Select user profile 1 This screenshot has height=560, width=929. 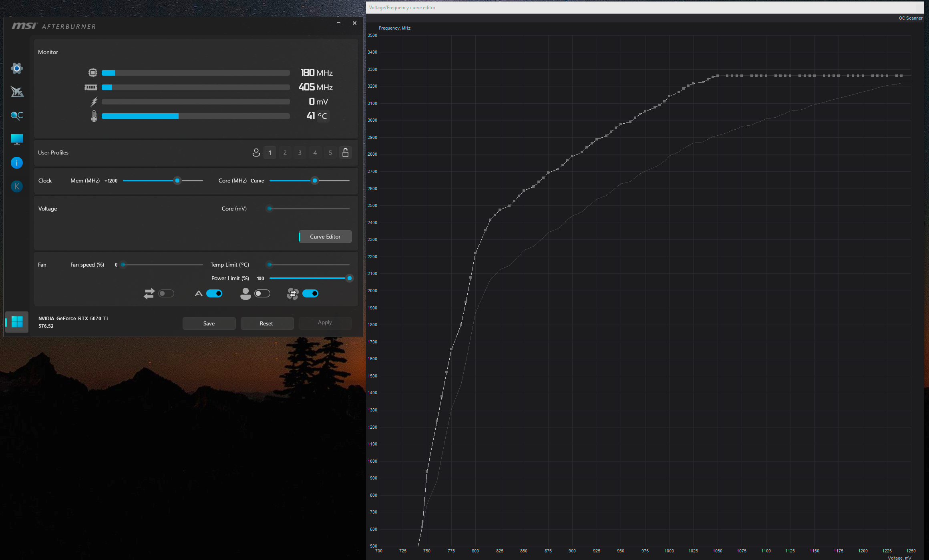tap(270, 153)
